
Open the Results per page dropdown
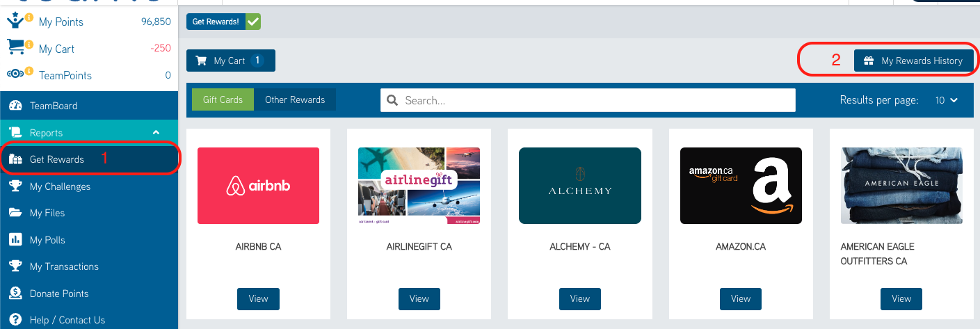pyautogui.click(x=946, y=100)
